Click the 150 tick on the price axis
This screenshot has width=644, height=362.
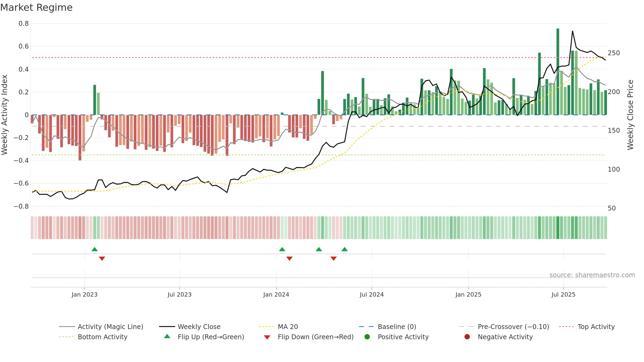tap(614, 131)
